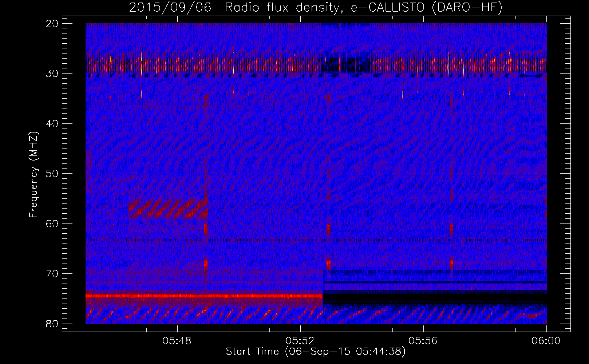Viewport: 589px width, 364px height.
Task: Click the bright red horizontal band near 75 MHz
Action: pyautogui.click(x=204, y=296)
